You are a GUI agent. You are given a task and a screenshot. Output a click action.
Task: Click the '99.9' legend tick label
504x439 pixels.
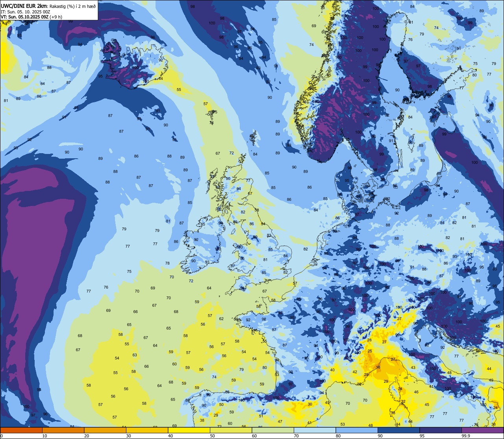[x=466, y=436]
